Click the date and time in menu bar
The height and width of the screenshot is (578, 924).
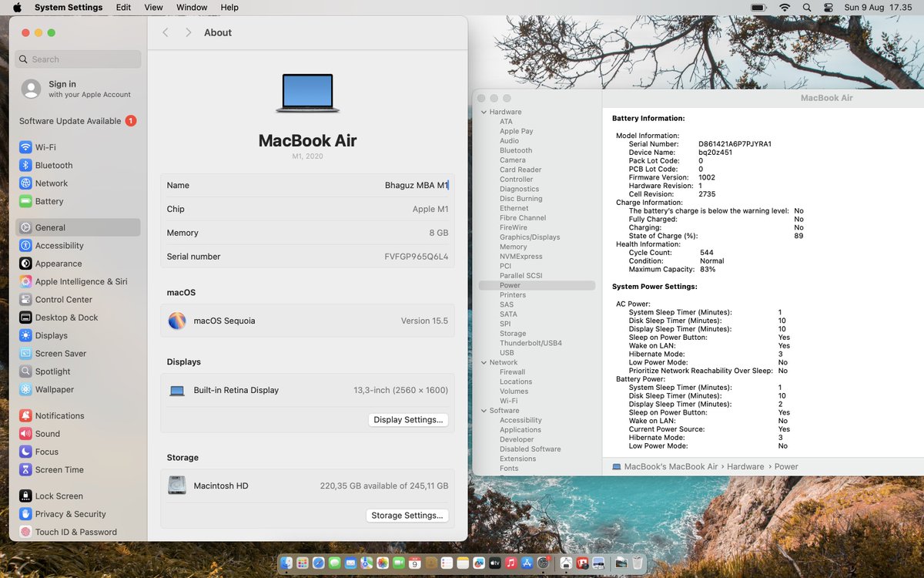coord(878,8)
